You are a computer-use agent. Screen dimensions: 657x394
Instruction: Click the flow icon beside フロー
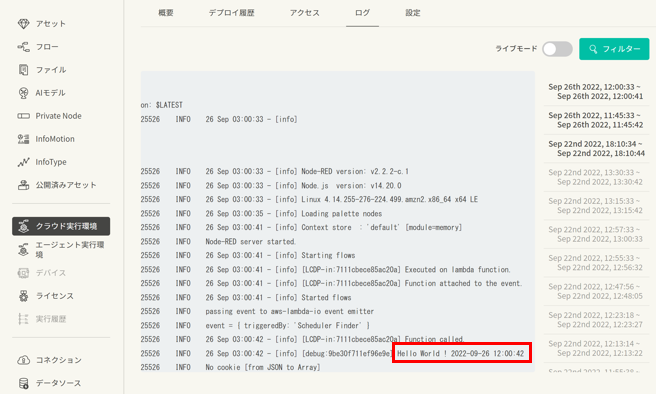[x=23, y=47]
